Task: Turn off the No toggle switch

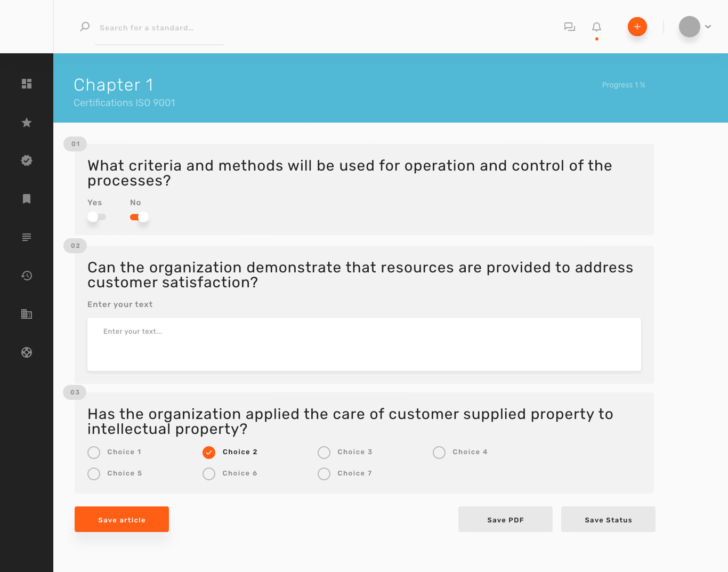Action: 139,217
